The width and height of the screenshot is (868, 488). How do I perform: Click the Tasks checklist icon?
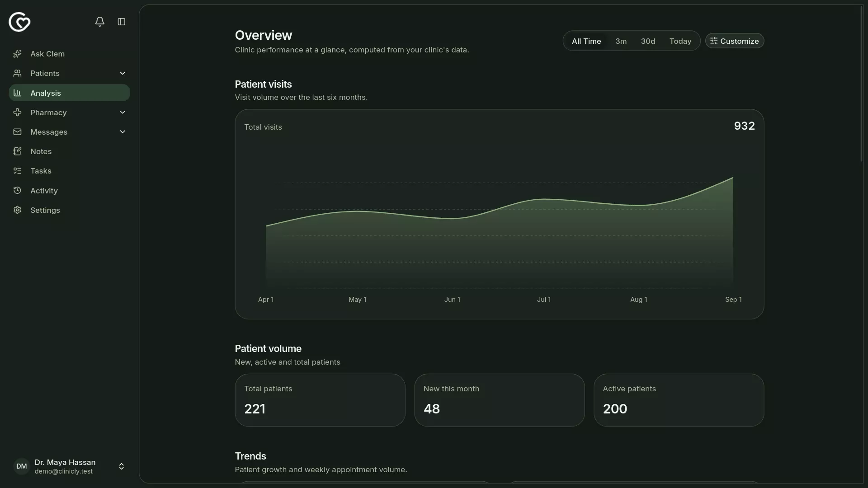(x=17, y=171)
